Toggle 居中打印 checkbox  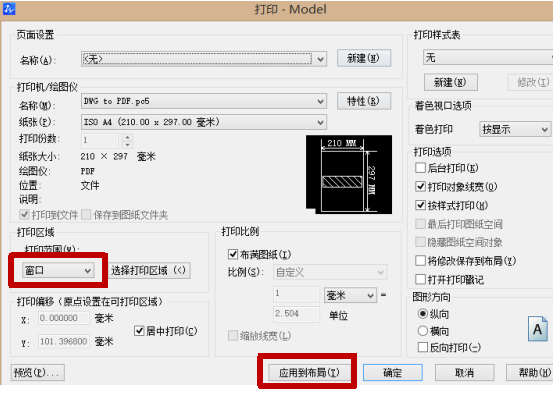139,331
